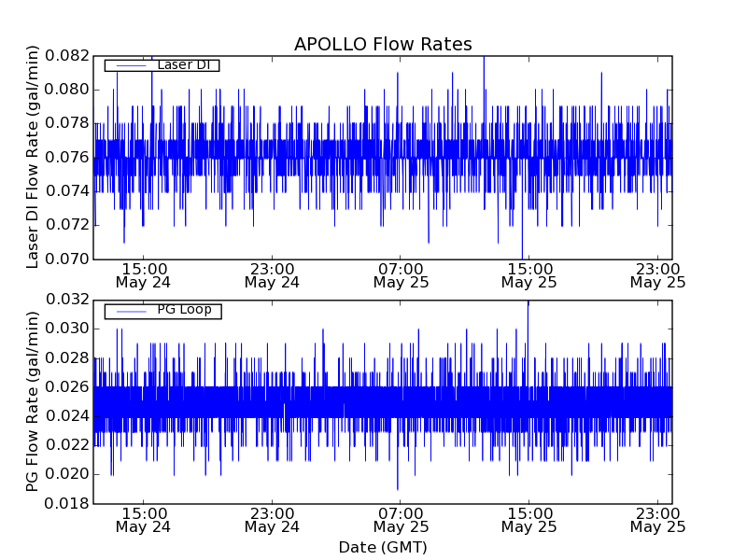This screenshot has height=560, width=747.
Task: Click the Laser DI Flow Rate y-axis label
Action: [33, 157]
